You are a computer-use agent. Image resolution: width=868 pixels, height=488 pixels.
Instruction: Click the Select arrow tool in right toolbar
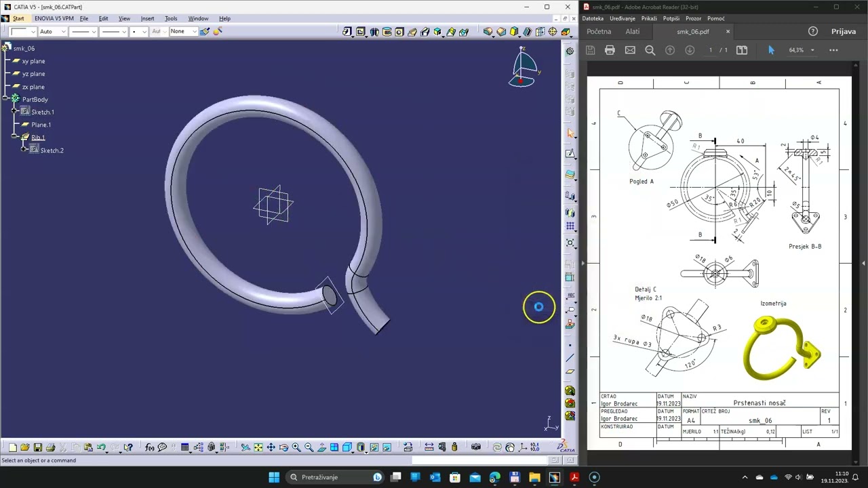coord(570,134)
